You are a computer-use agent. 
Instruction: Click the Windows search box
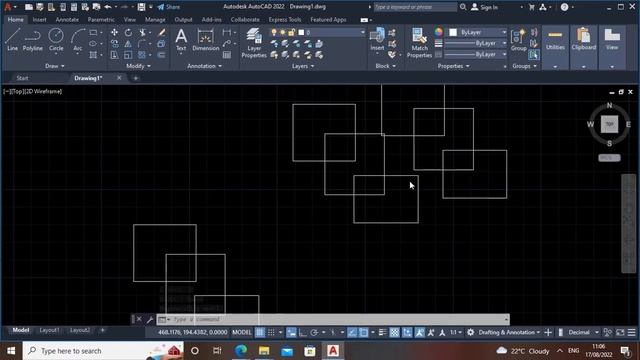(x=103, y=351)
